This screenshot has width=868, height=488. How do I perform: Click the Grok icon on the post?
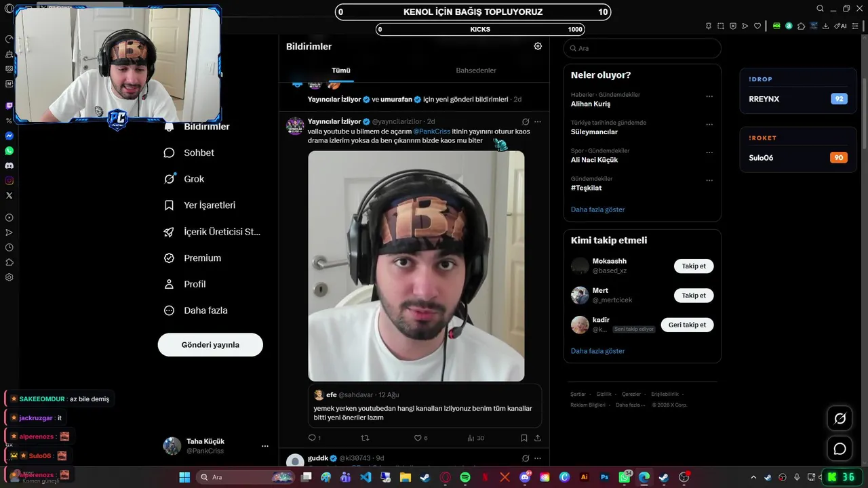tap(526, 122)
